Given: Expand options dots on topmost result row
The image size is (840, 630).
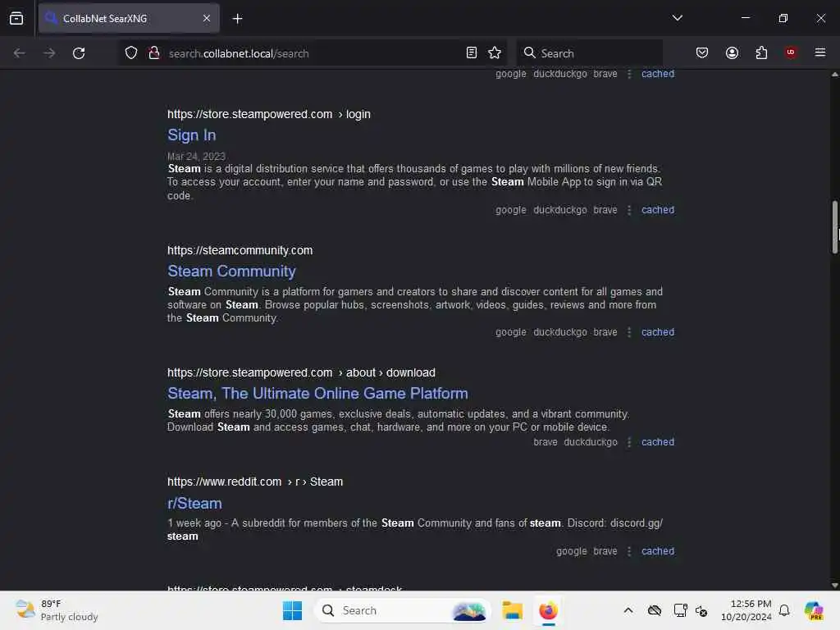Looking at the screenshot, I should pyautogui.click(x=629, y=74).
